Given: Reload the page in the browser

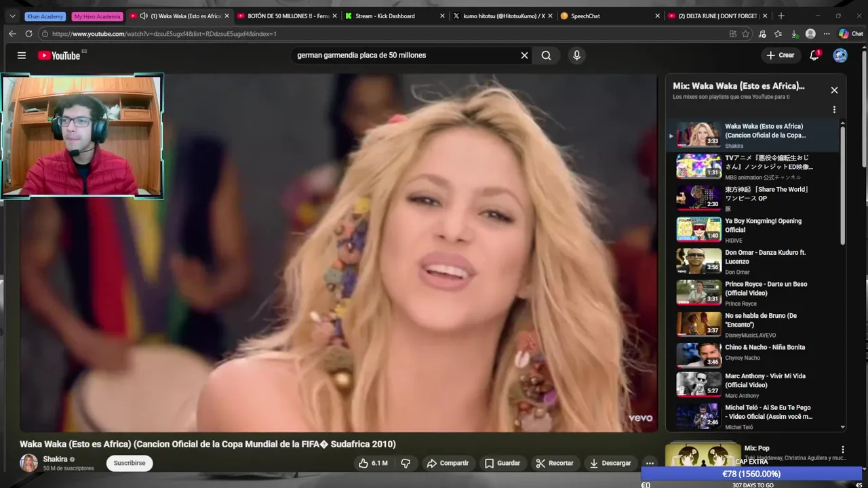Looking at the screenshot, I should [28, 33].
